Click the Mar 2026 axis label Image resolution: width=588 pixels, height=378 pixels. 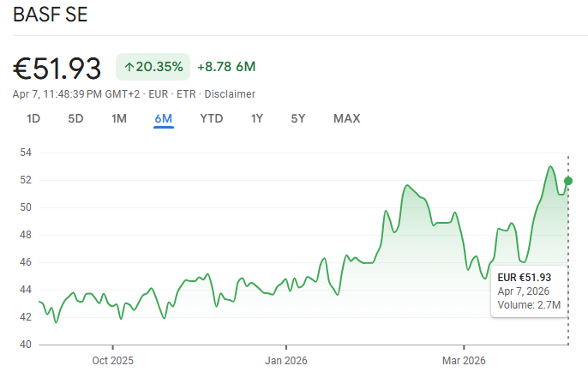click(x=464, y=360)
